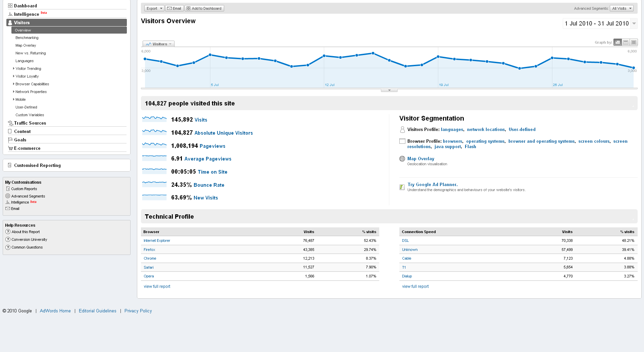This screenshot has width=644, height=352.
Task: Open Internet Explorer browser row link
Action: click(157, 240)
